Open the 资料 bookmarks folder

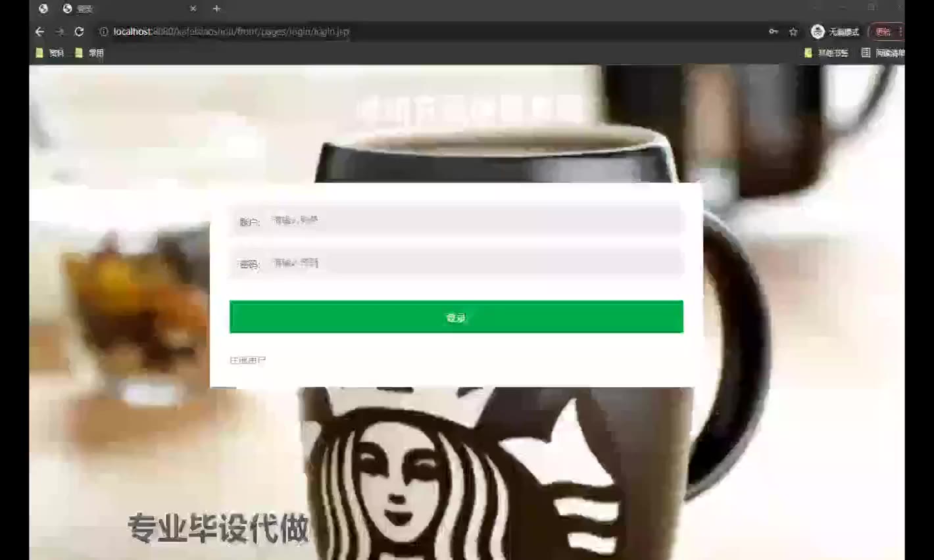pyautogui.click(x=50, y=53)
